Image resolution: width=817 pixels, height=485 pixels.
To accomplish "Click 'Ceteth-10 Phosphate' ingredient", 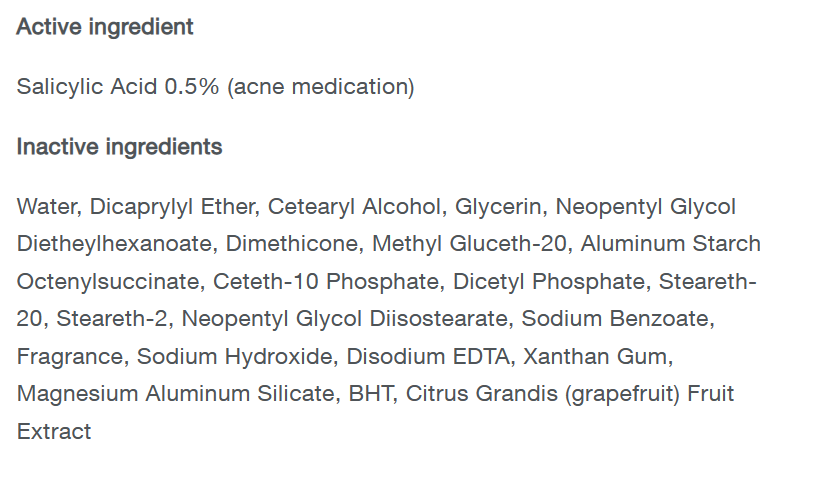I will 329,282.
